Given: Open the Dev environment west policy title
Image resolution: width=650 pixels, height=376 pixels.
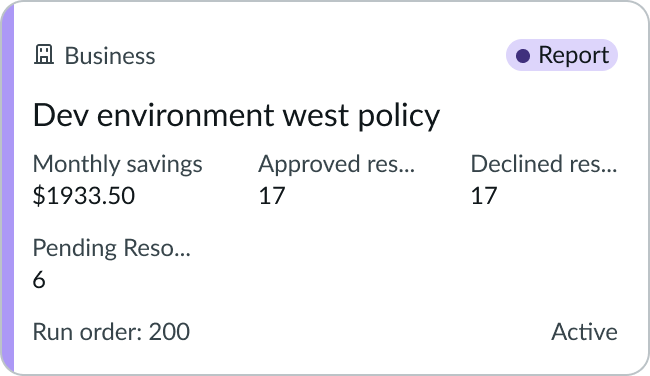Looking at the screenshot, I should coord(236,116).
